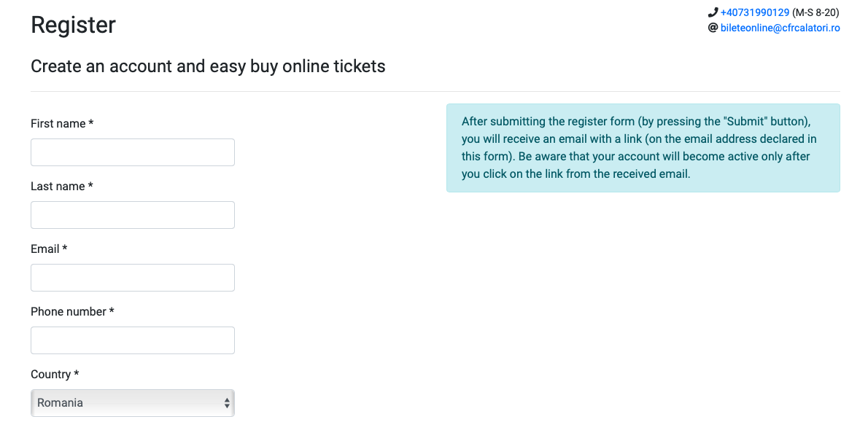Click the "Last name *" label

point(61,187)
